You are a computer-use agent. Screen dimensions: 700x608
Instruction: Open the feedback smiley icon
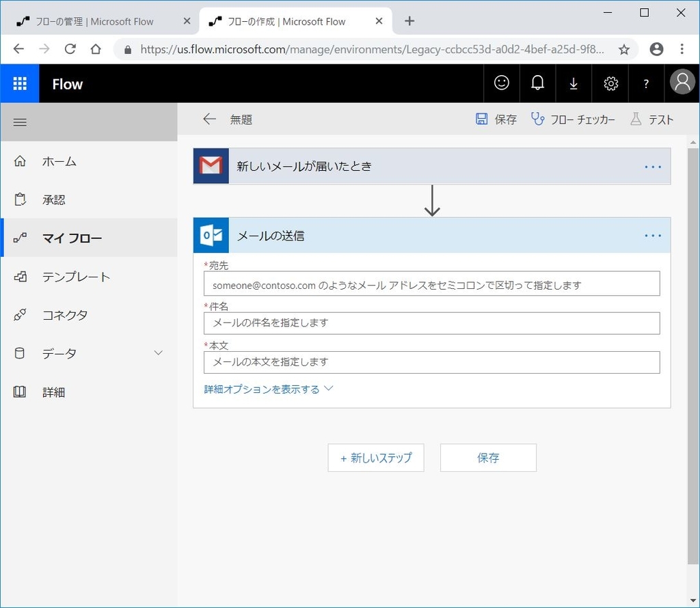coord(502,83)
